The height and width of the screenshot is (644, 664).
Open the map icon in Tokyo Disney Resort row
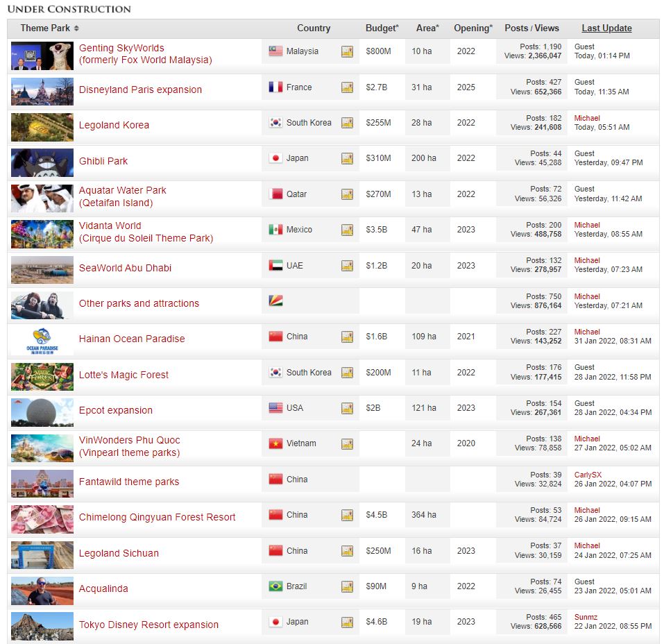pos(347,622)
